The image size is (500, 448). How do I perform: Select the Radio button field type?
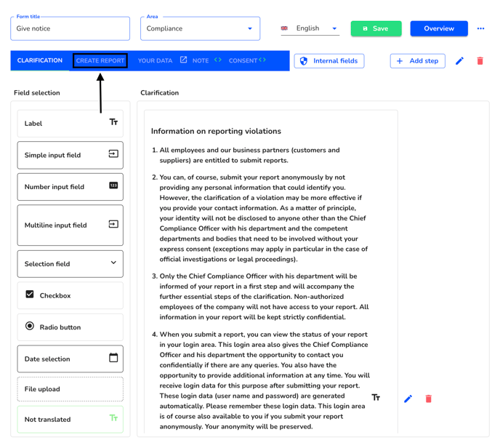click(x=70, y=327)
